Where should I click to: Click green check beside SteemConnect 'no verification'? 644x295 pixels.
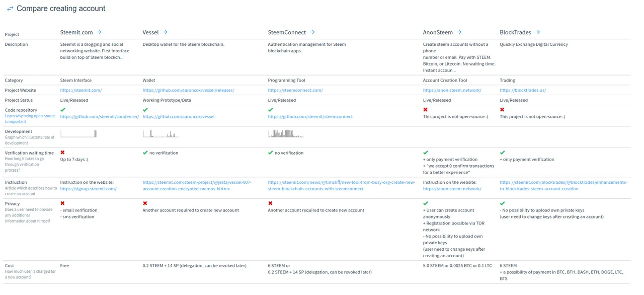[x=271, y=153]
